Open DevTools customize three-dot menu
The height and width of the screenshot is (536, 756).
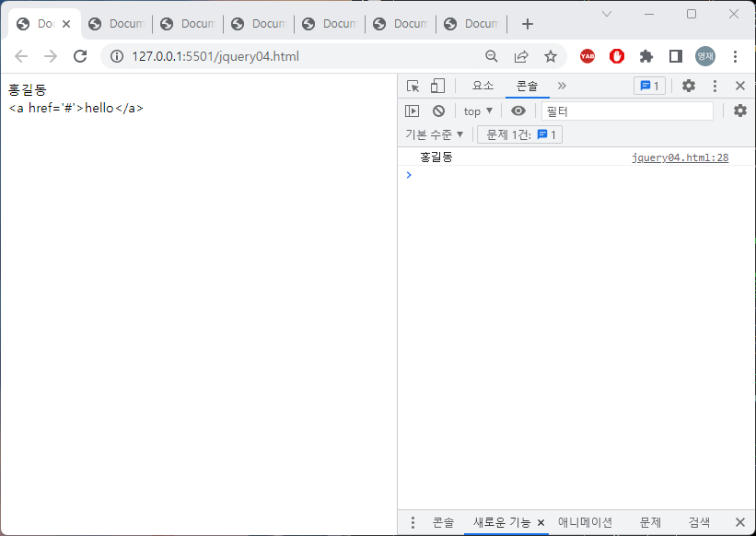pos(715,86)
